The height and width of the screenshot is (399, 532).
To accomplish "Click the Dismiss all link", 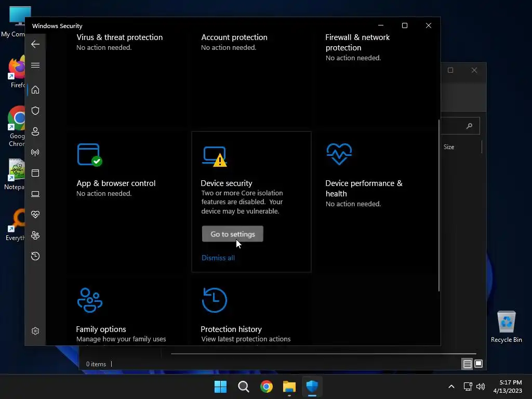I will (218, 258).
